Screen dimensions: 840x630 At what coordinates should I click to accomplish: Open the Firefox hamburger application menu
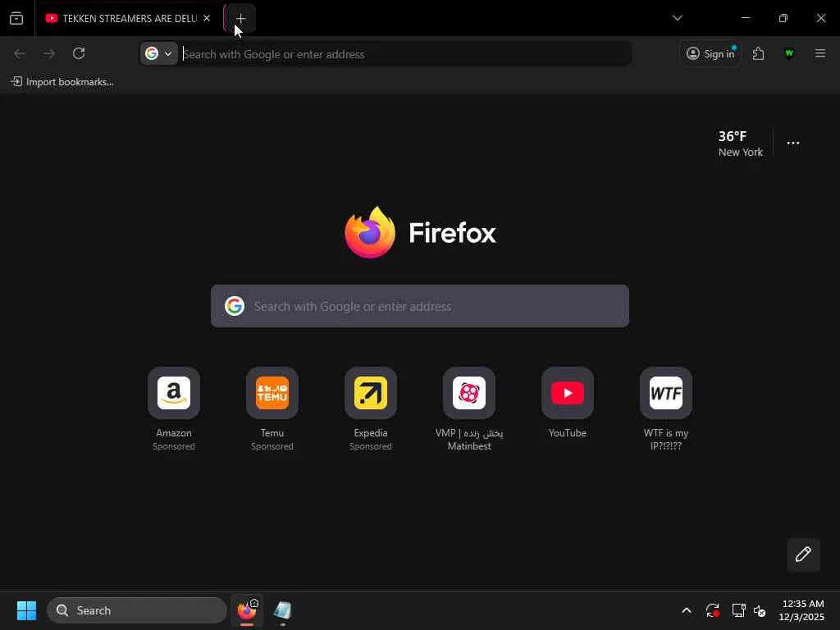click(x=819, y=53)
